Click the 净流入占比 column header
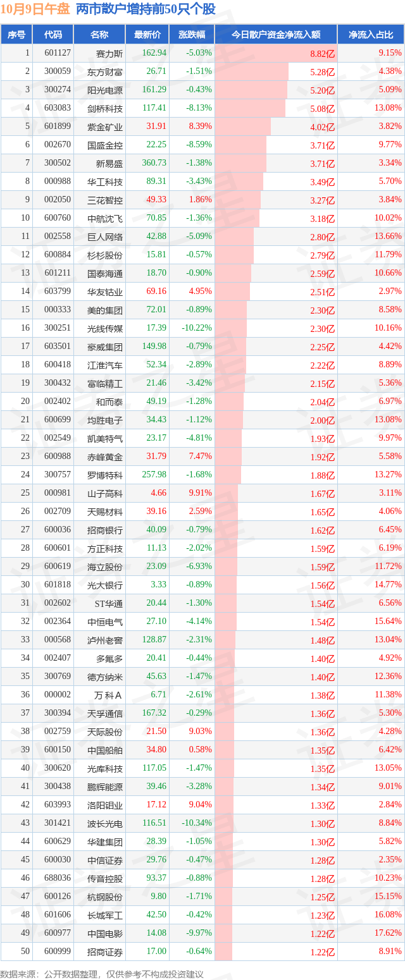This screenshot has height=980, width=405. pos(371,35)
